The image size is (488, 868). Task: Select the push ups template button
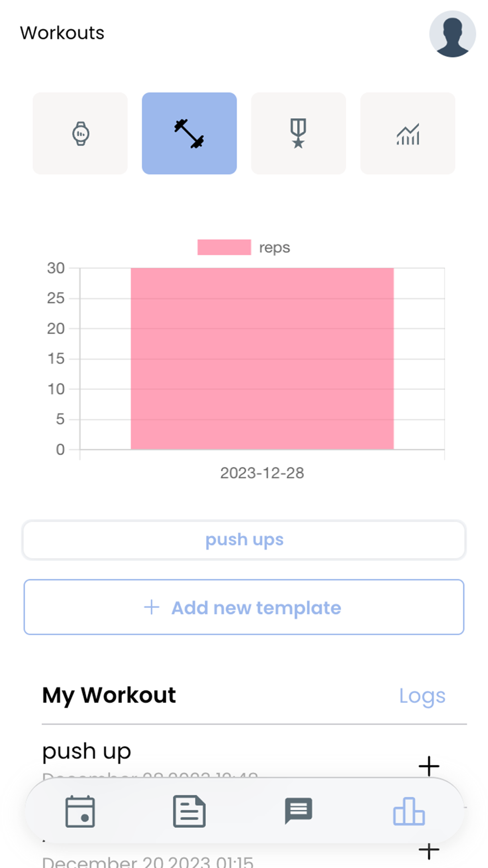point(244,540)
